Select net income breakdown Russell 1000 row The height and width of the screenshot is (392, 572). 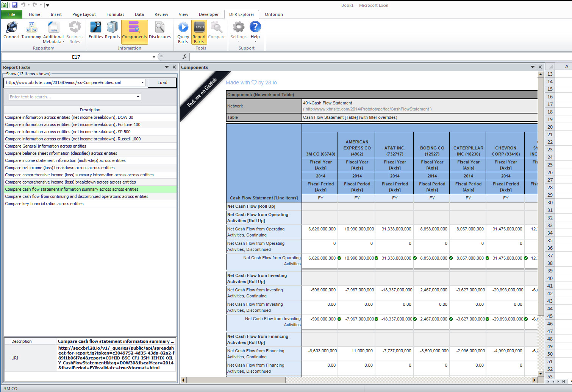[90, 139]
